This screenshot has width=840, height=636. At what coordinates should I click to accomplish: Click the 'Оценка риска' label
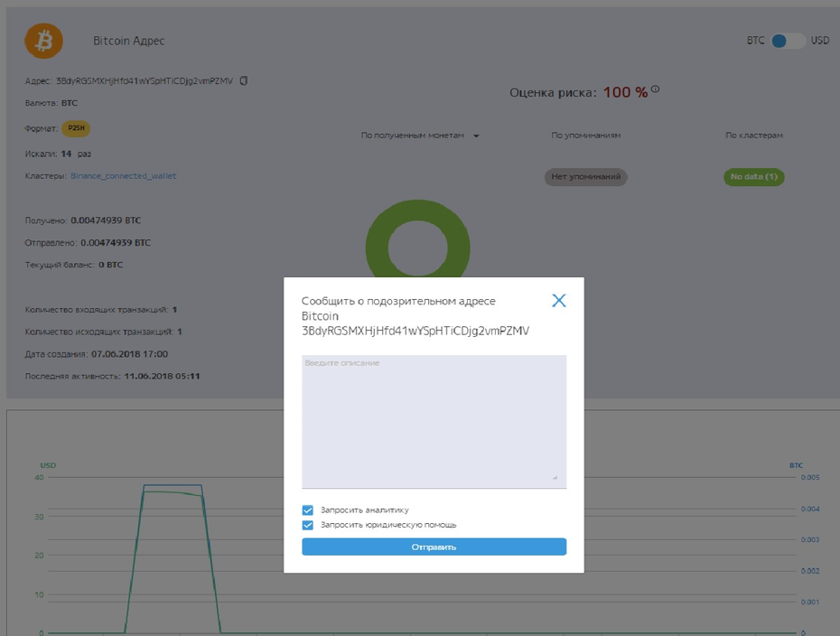(x=553, y=93)
